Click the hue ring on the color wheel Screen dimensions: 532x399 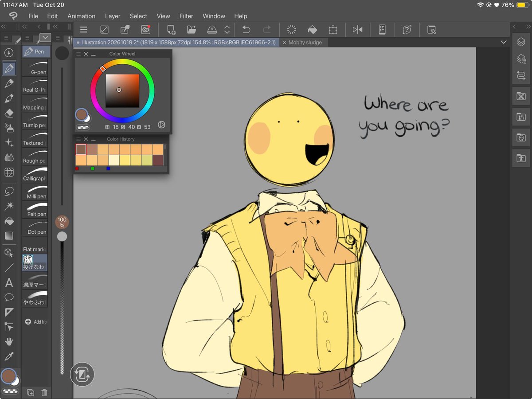tap(122, 90)
